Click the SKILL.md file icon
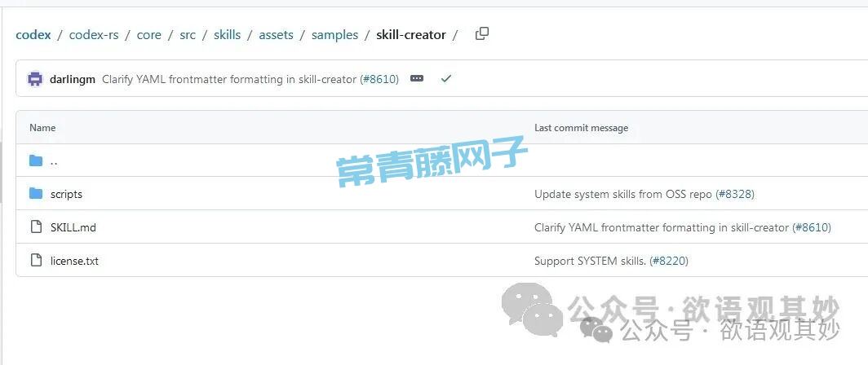 pos(36,227)
